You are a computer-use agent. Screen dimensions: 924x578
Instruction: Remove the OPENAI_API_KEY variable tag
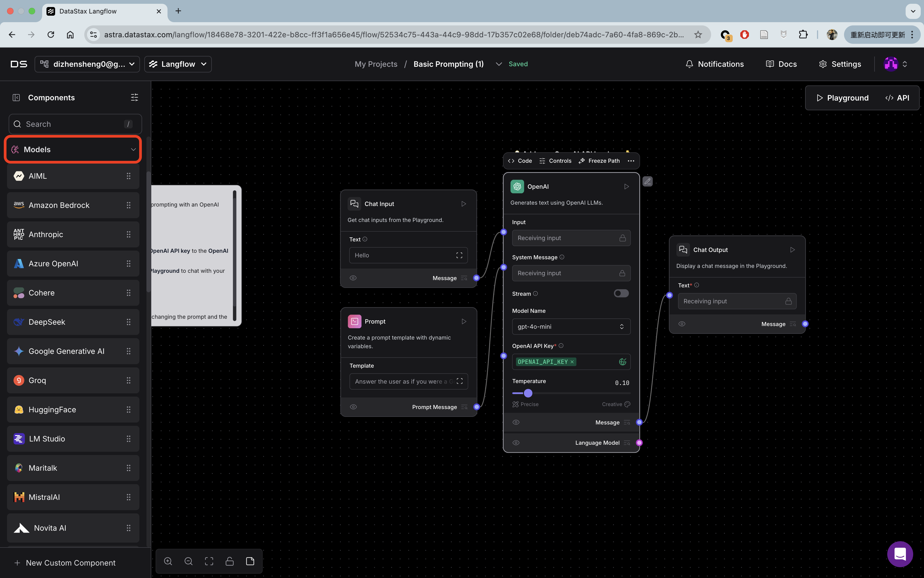click(x=572, y=362)
